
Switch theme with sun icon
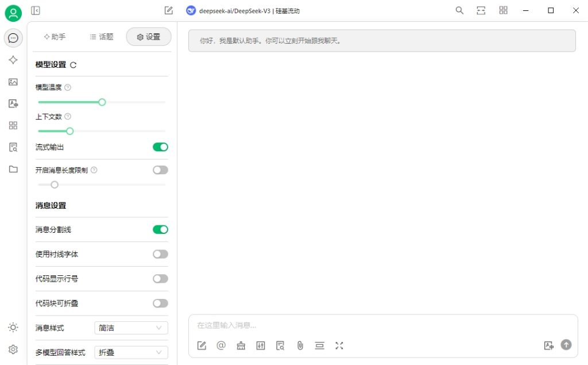coord(13,328)
